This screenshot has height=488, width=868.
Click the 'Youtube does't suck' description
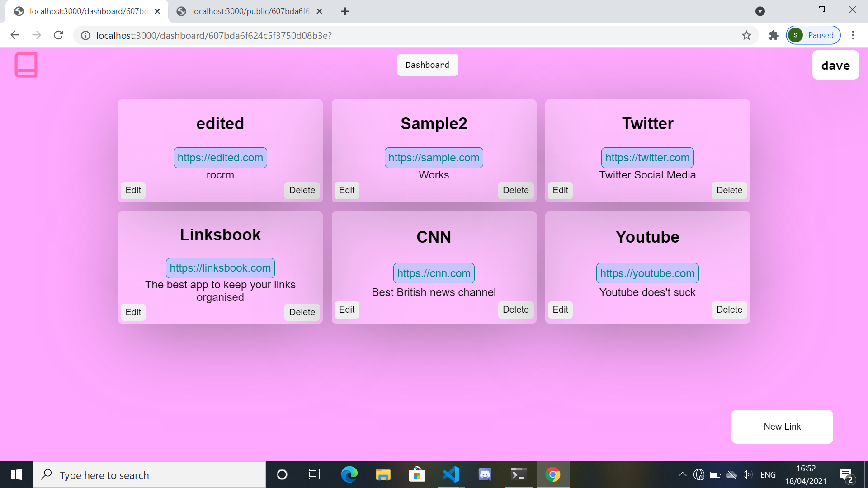[647, 292]
